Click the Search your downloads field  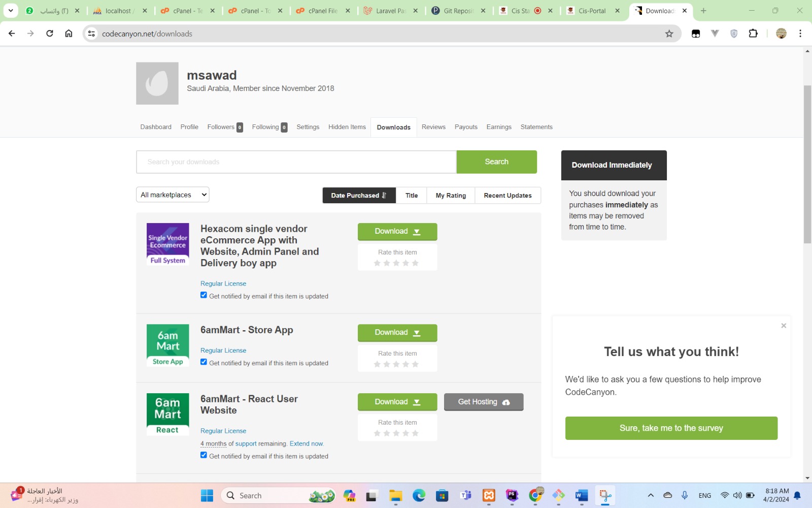coord(296,162)
